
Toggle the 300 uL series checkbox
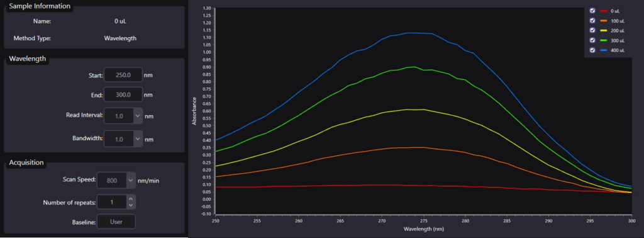click(x=592, y=40)
